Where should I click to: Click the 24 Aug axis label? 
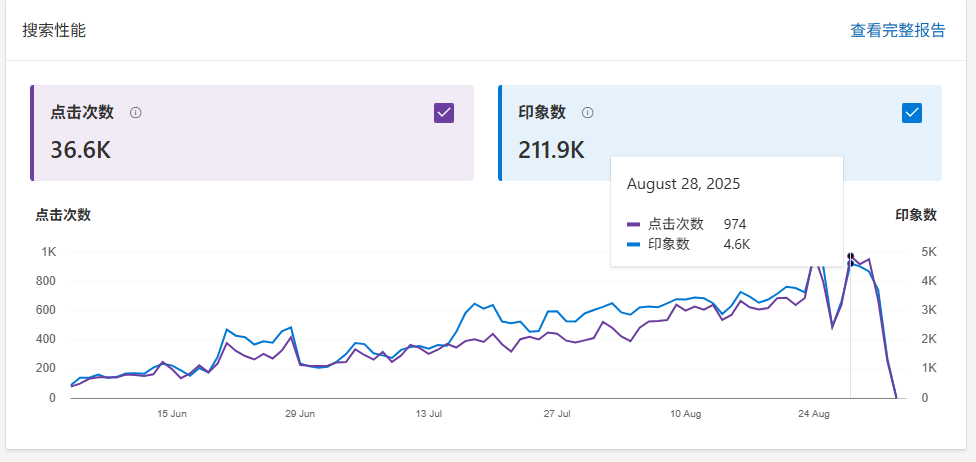click(x=814, y=414)
